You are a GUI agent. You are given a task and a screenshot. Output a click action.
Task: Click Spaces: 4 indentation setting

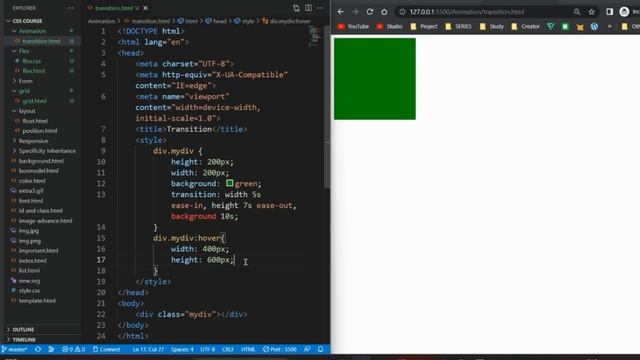click(x=182, y=349)
